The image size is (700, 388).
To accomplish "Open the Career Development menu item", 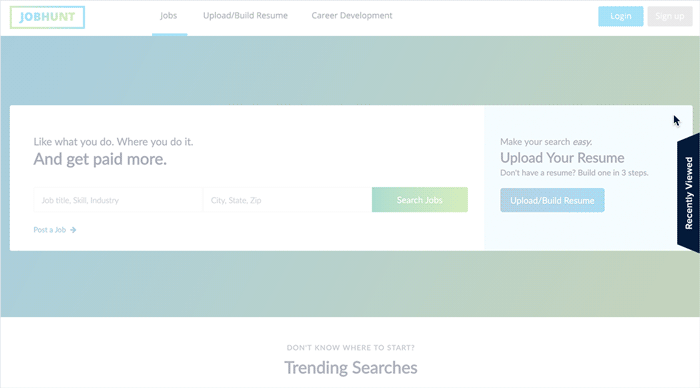I will click(x=352, y=16).
